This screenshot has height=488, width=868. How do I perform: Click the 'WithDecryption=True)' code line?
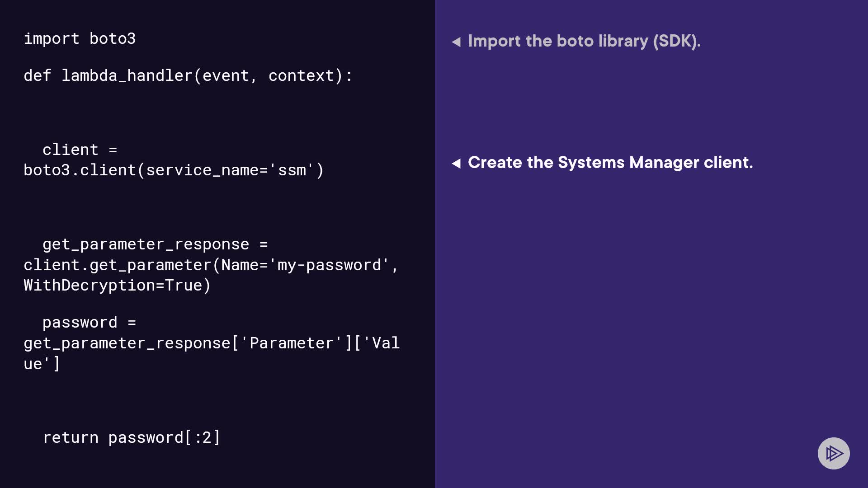point(117,286)
